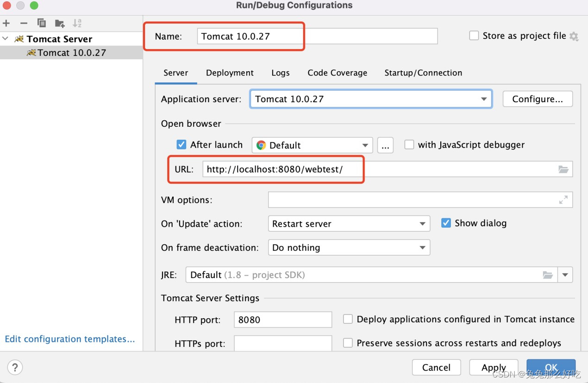Click the HTTPs port field
Image resolution: width=588 pixels, height=383 pixels.
(x=283, y=343)
